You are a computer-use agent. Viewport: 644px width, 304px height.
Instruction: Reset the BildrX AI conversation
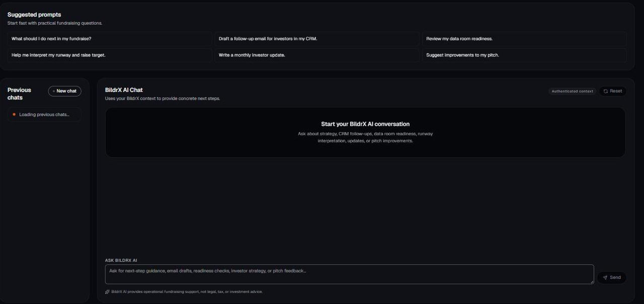click(612, 91)
